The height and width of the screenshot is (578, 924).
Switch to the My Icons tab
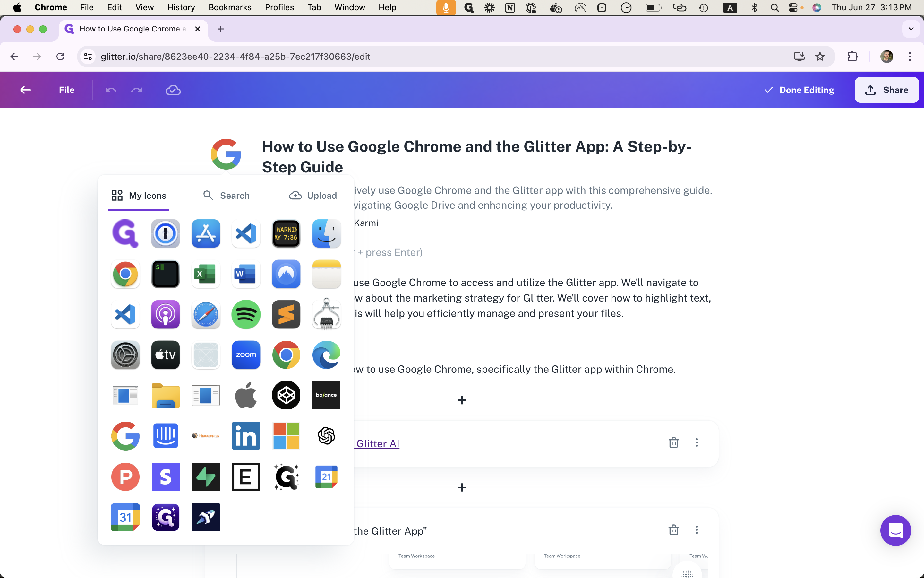139,196
